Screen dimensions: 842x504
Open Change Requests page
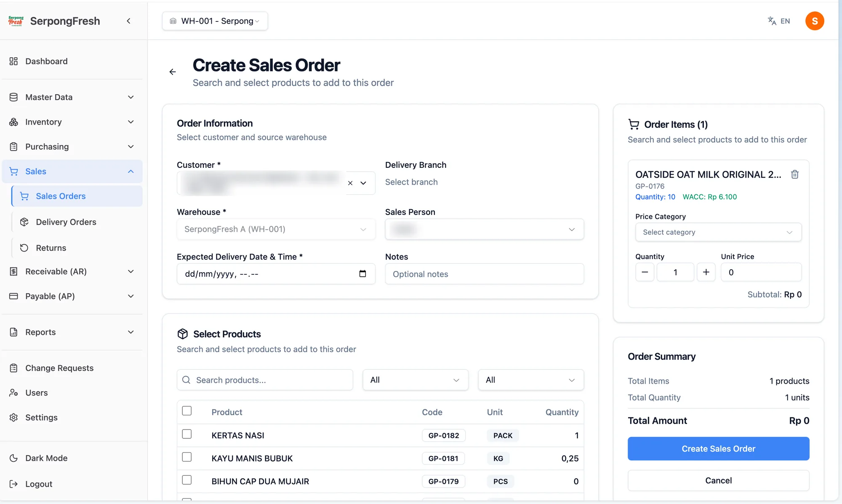click(x=72, y=368)
